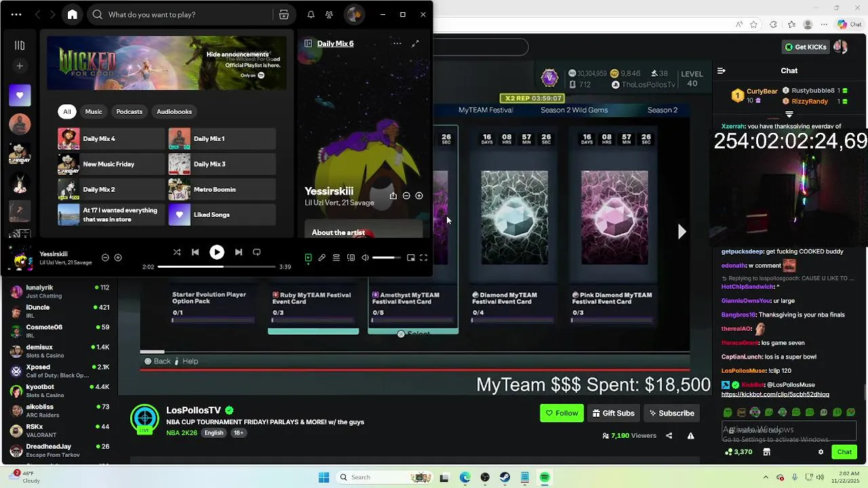Open Spotify What's New bell
This screenshot has height=488, width=868.
pos(311,15)
